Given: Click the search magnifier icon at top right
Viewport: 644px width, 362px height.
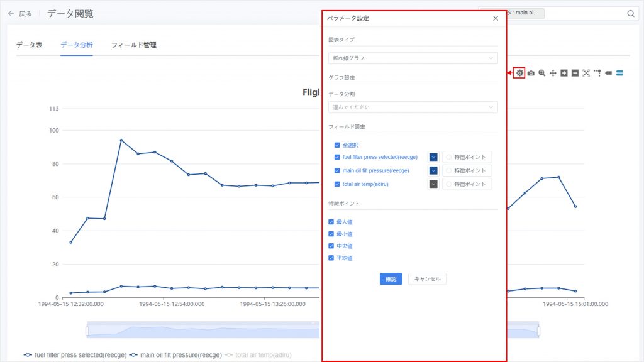Looking at the screenshot, I should coord(631,14).
